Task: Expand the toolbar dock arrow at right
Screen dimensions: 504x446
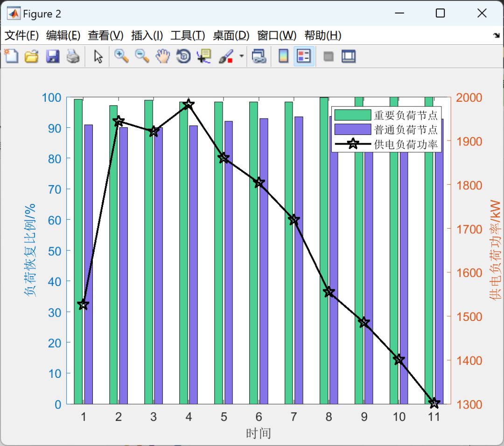Action: [x=497, y=35]
